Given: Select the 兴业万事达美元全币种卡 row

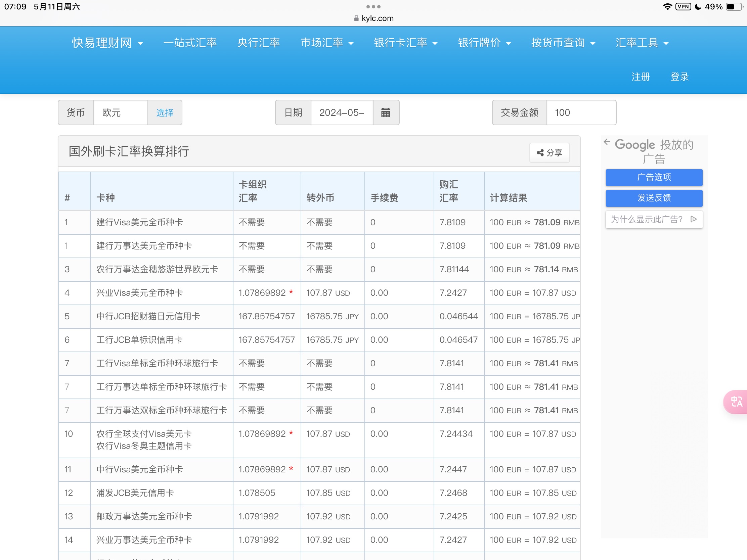Looking at the screenshot, I should tap(319, 540).
